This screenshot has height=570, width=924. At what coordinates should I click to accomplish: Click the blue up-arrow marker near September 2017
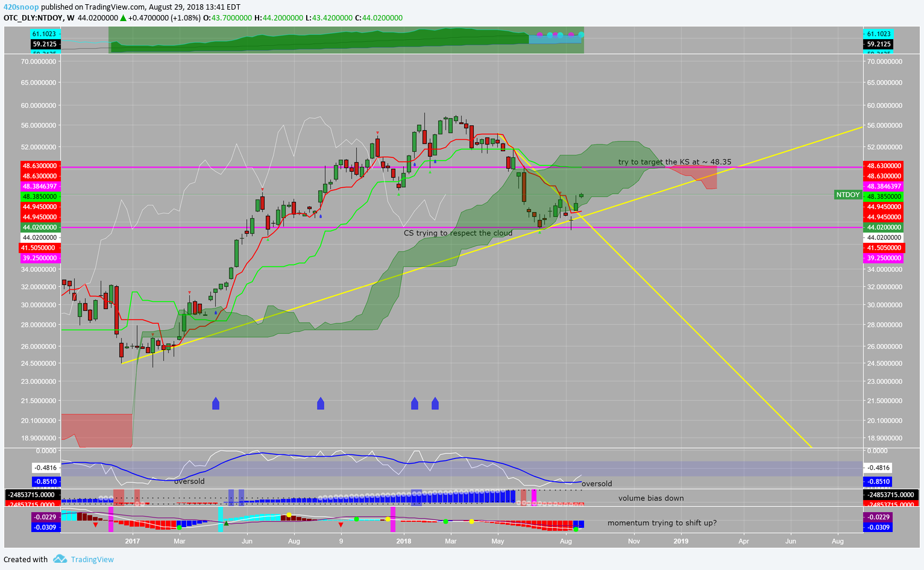(x=321, y=404)
